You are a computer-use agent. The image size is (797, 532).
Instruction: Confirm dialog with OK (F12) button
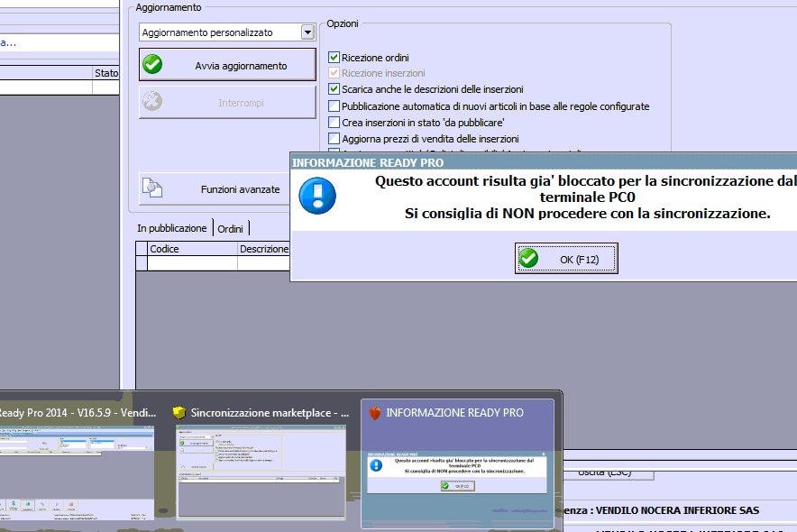pos(566,258)
